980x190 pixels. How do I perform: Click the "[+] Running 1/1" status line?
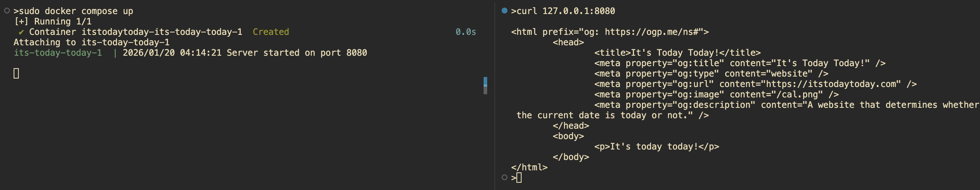[x=53, y=22]
